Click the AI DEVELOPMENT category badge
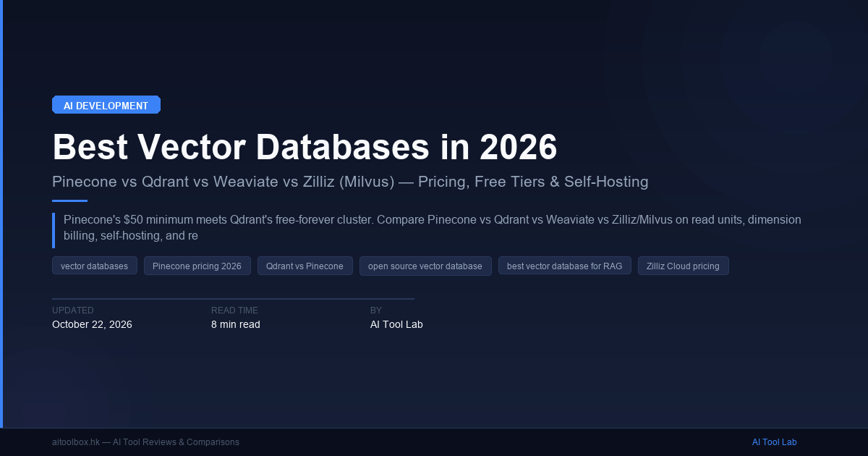This screenshot has width=868, height=456. click(x=106, y=105)
